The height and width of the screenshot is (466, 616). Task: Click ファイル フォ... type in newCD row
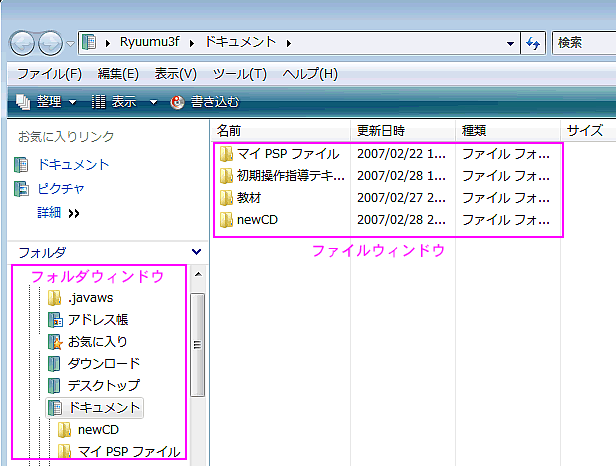(x=506, y=220)
